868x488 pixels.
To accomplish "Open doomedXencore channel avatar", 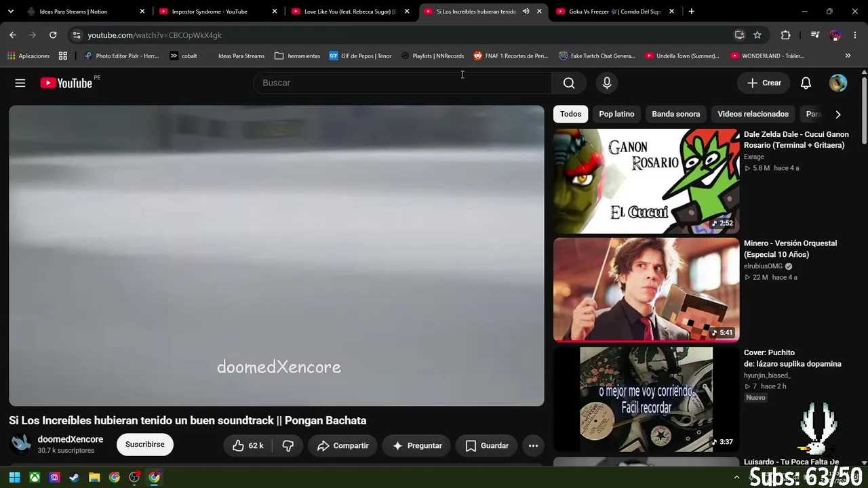I will 21,444.
